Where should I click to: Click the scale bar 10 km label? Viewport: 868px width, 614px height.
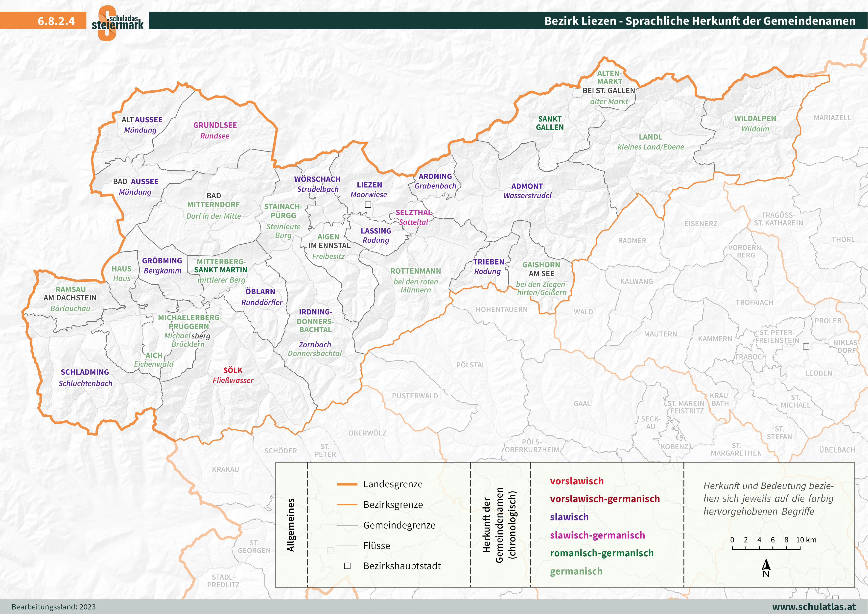pyautogui.click(x=806, y=540)
